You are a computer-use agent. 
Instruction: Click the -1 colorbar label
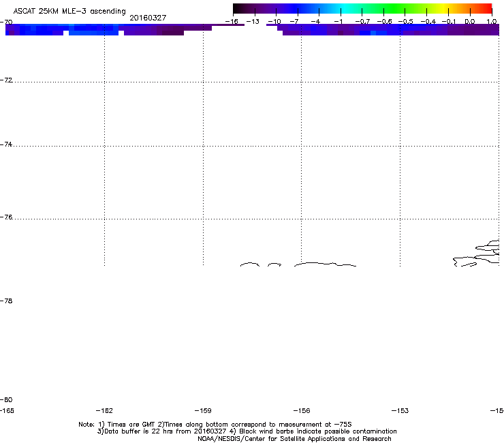338,22
